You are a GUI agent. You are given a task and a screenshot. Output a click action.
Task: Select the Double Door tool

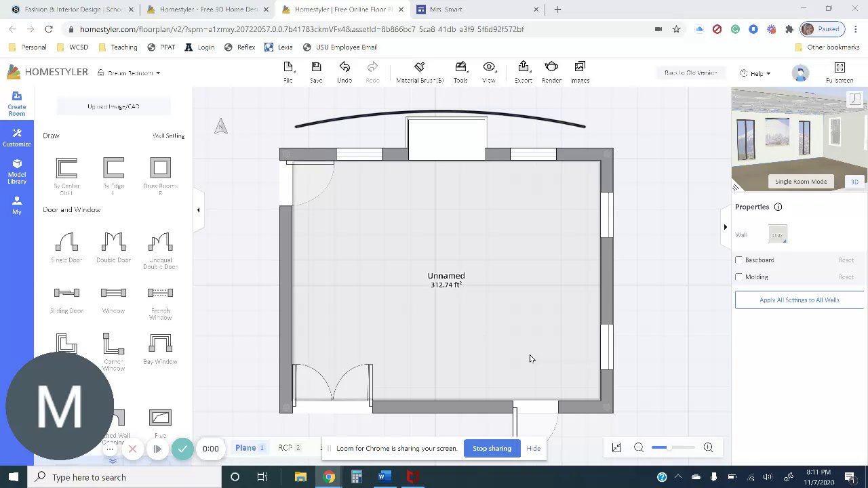[113, 247]
